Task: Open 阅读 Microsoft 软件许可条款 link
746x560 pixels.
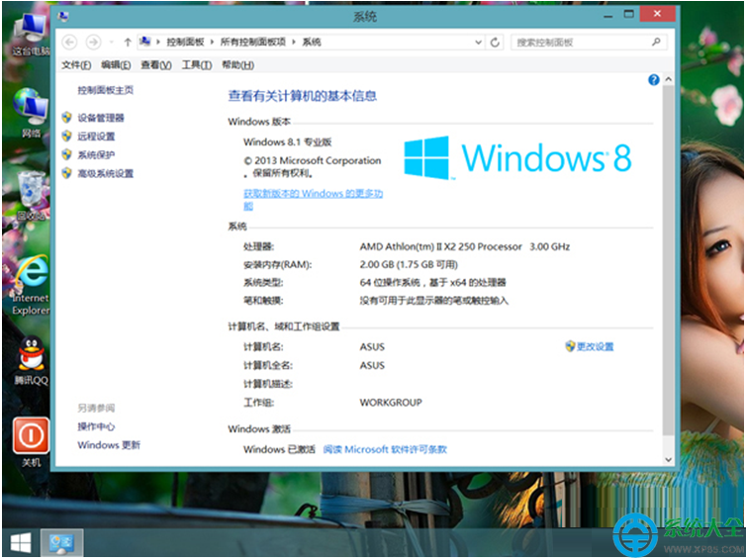Action: click(x=385, y=449)
